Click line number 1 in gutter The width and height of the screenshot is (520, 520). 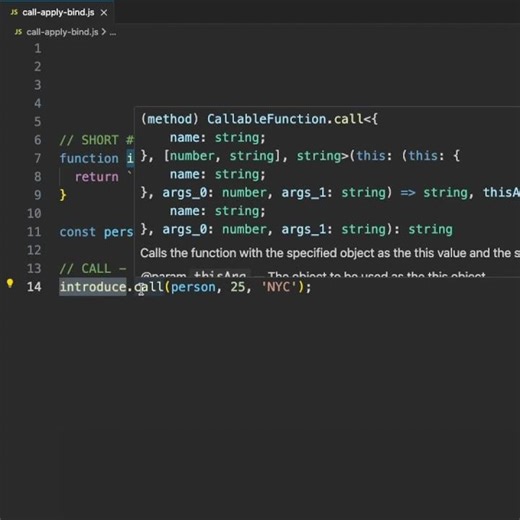point(38,49)
